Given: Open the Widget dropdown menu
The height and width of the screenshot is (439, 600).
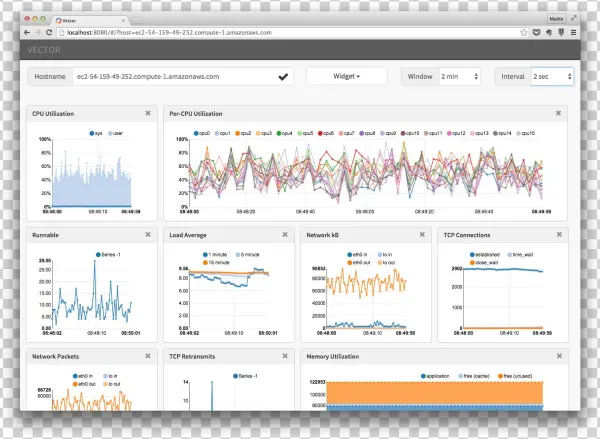Looking at the screenshot, I should [347, 76].
